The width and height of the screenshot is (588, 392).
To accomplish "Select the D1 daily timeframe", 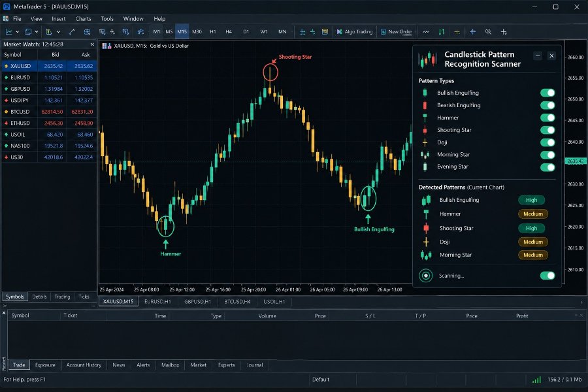I will [x=246, y=32].
